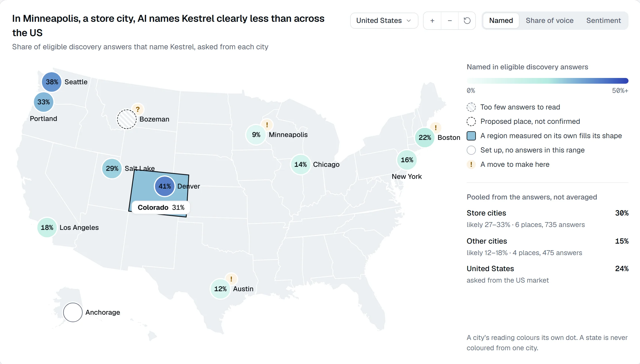Click the Chicago 14% city dot
This screenshot has width=640, height=364.
click(300, 165)
